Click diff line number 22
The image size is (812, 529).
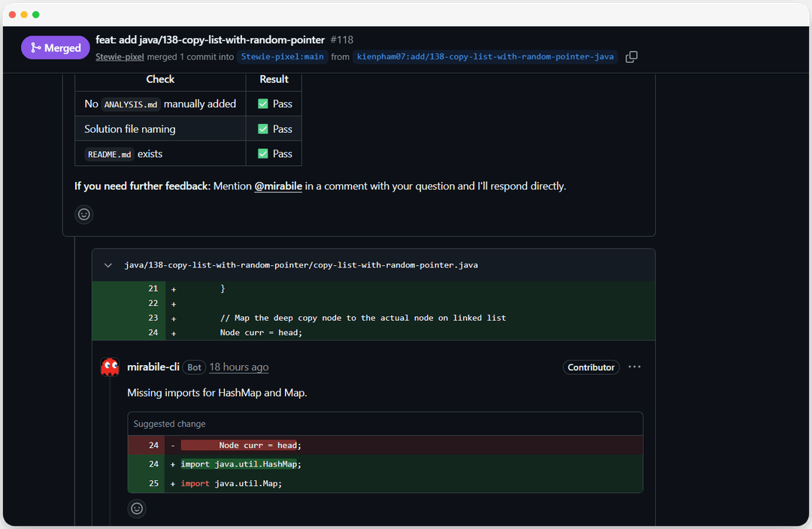click(153, 304)
